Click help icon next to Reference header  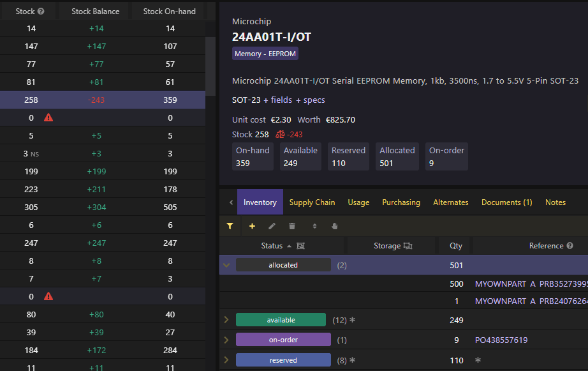tap(570, 246)
